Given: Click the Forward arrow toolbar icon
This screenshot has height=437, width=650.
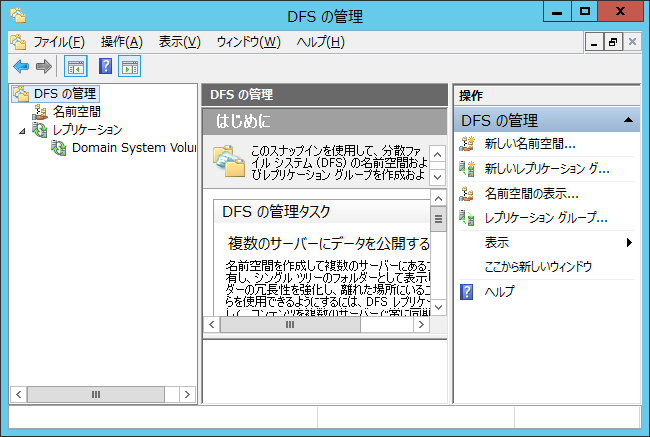Looking at the screenshot, I should (44, 66).
